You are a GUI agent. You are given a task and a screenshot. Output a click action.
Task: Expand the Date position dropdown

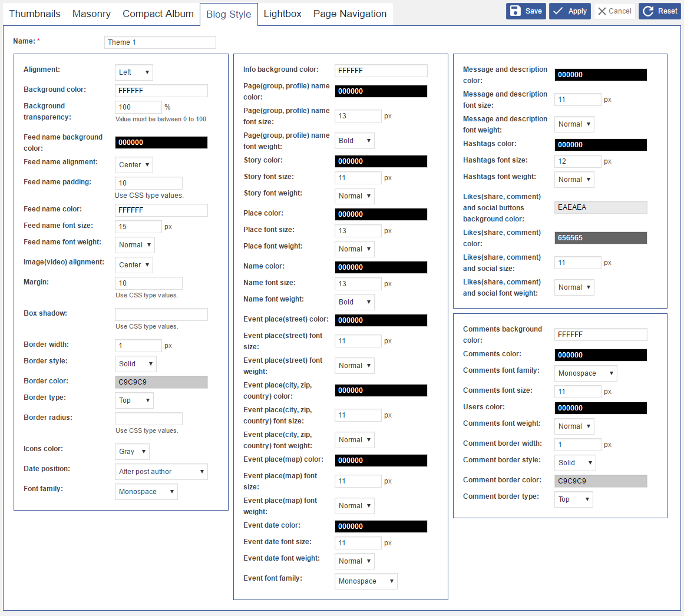pyautogui.click(x=161, y=472)
